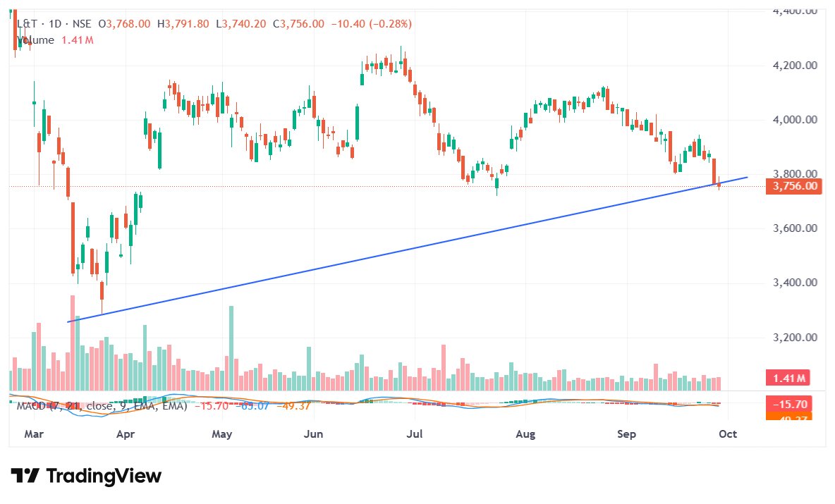Click the Sep label on time axis
835x504 pixels.
click(x=626, y=434)
